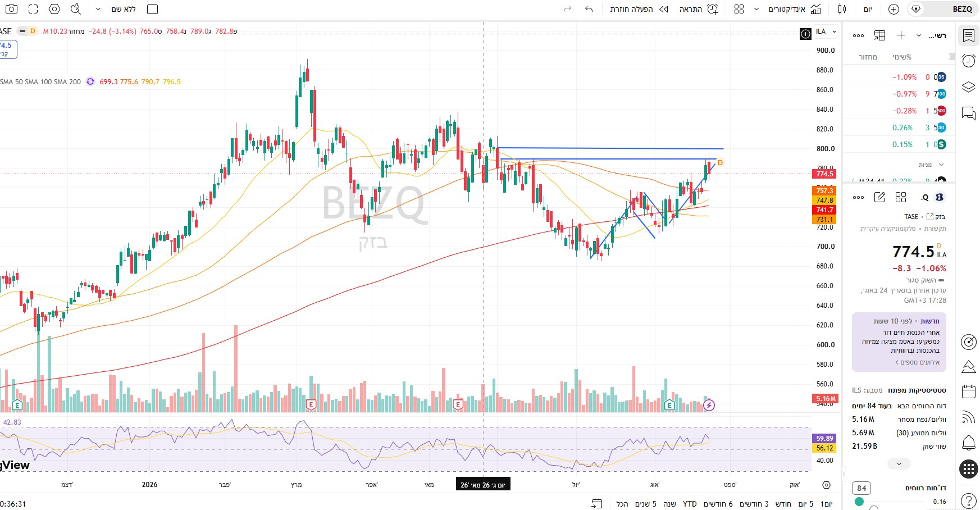
Task: Toggle the market status pill next to D
Action: [x=22, y=31]
